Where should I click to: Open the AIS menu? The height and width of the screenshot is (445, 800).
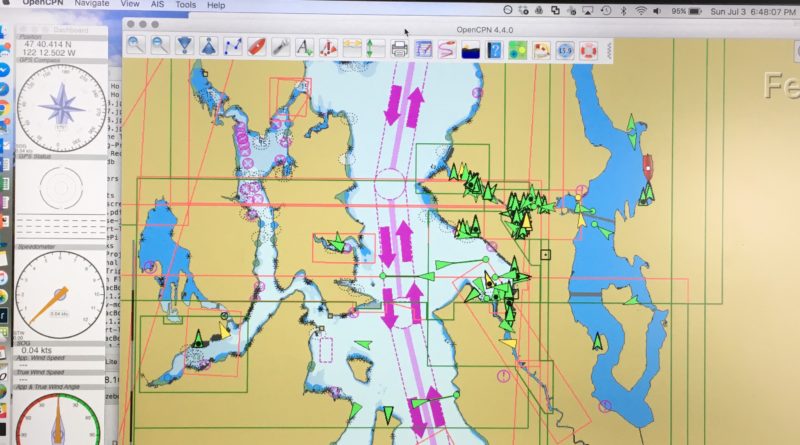tap(156, 5)
